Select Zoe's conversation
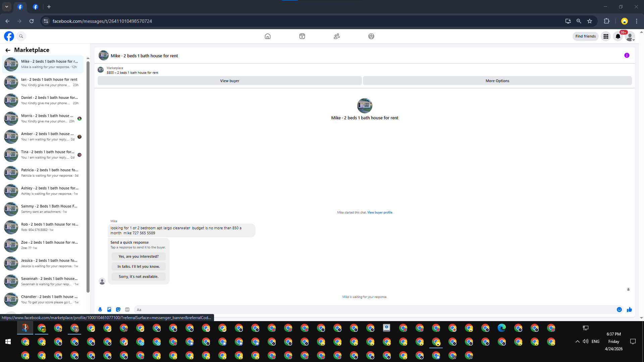644x362 pixels. point(43,245)
